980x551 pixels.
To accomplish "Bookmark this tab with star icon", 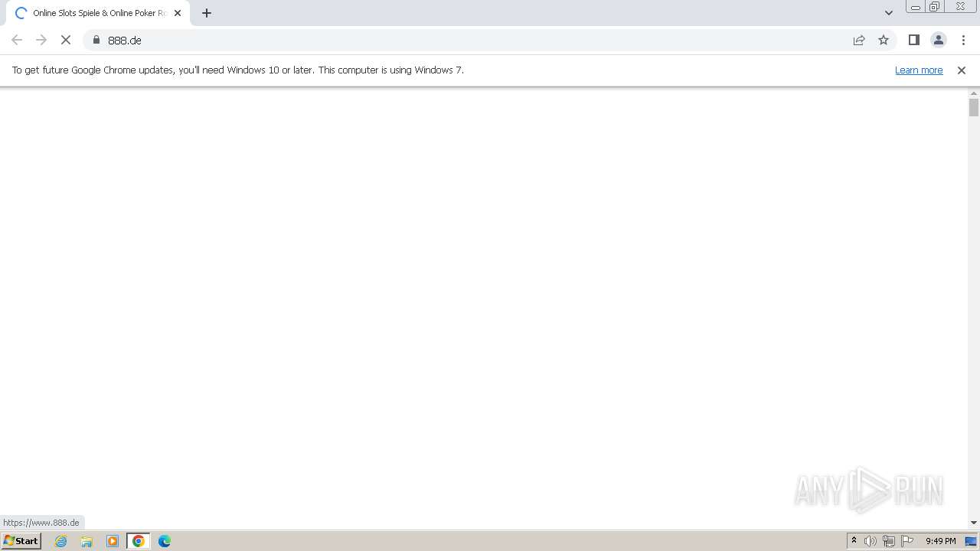I will coord(884,40).
